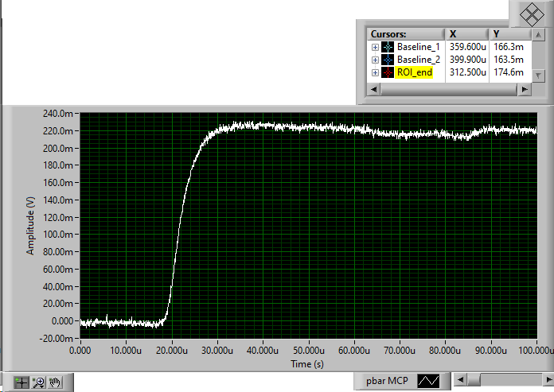Select the Baseline_2 cursor name
This screenshot has height=392, width=554.
(419, 60)
